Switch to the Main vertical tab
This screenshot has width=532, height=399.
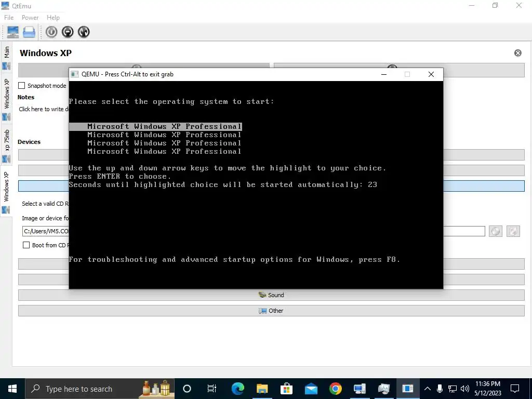click(x=6, y=58)
